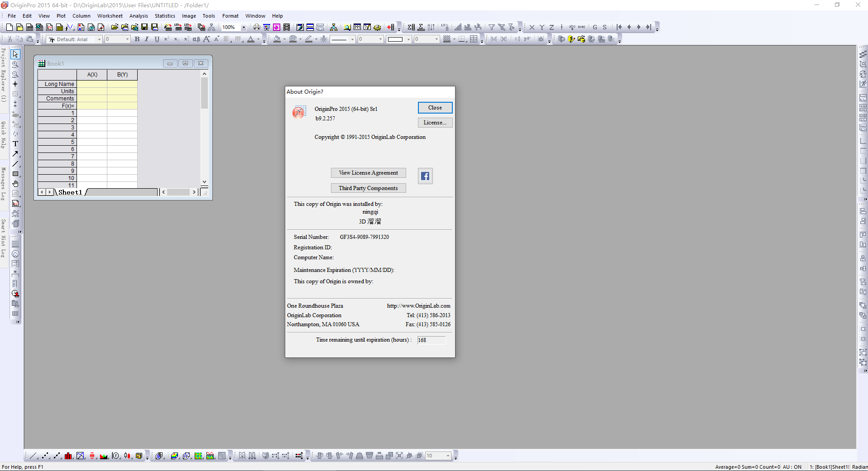Click the Facebook icon in About dialog
Image resolution: width=868 pixels, height=471 pixels.
(x=425, y=176)
